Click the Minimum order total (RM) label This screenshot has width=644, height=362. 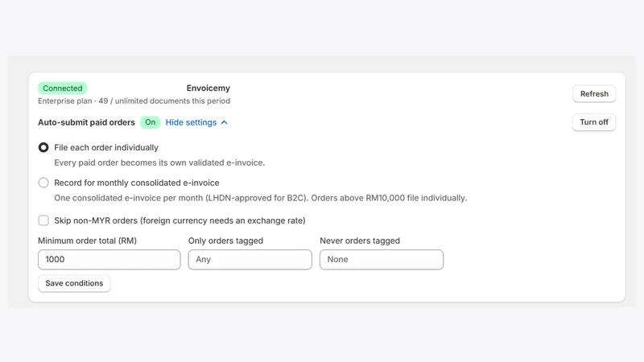[x=88, y=241]
